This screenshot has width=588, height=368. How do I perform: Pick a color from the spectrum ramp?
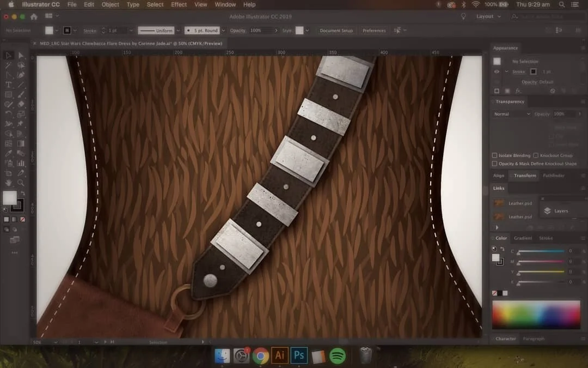(536, 315)
